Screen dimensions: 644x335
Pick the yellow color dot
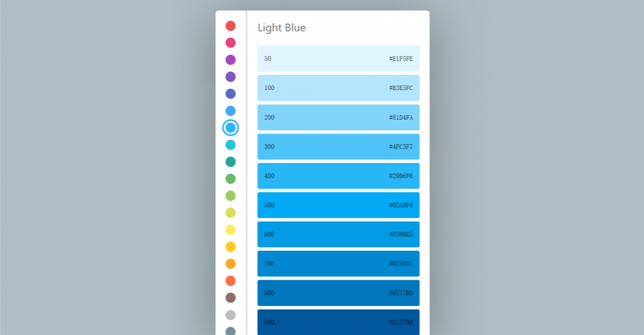[x=230, y=230]
